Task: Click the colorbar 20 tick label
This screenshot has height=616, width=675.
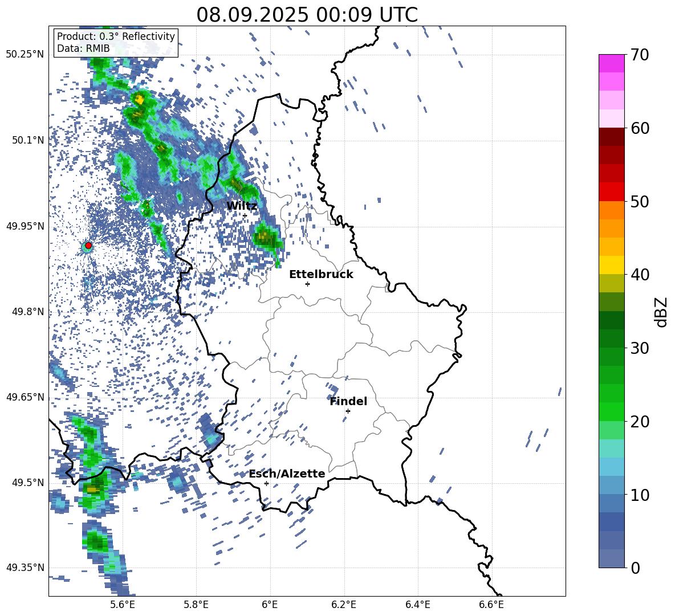Action: [640, 421]
